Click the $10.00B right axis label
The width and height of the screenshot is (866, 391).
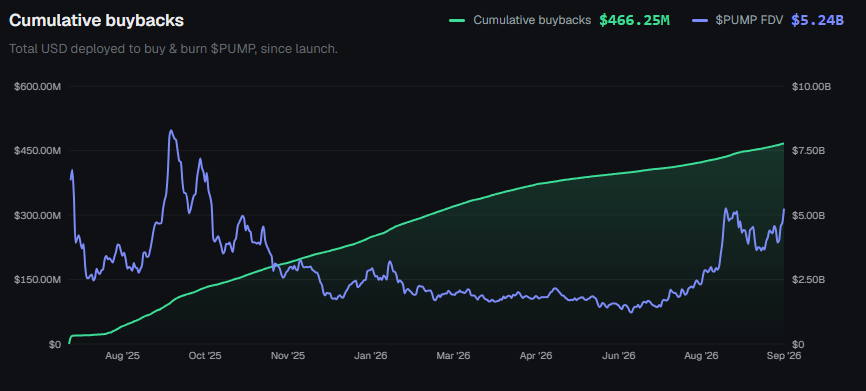[x=811, y=87]
